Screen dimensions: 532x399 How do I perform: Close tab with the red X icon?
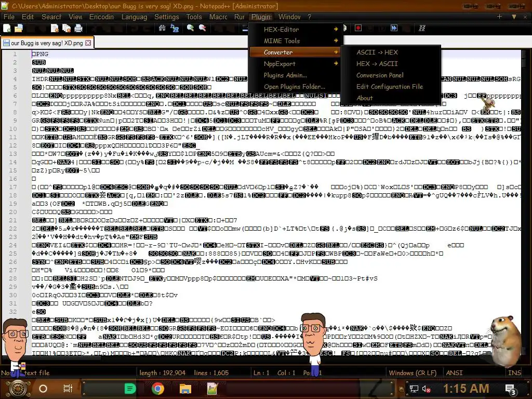[88, 43]
